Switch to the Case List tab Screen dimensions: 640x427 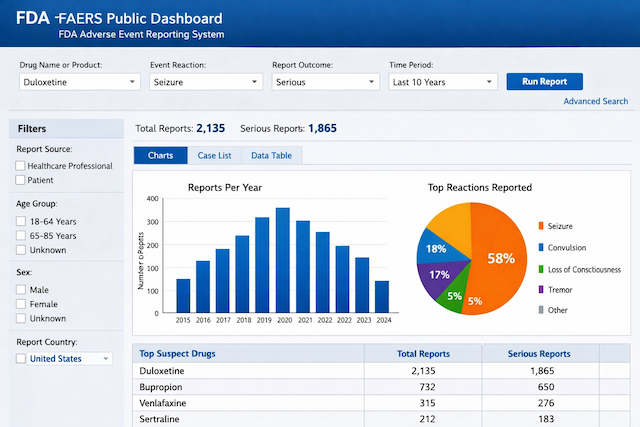pyautogui.click(x=214, y=155)
